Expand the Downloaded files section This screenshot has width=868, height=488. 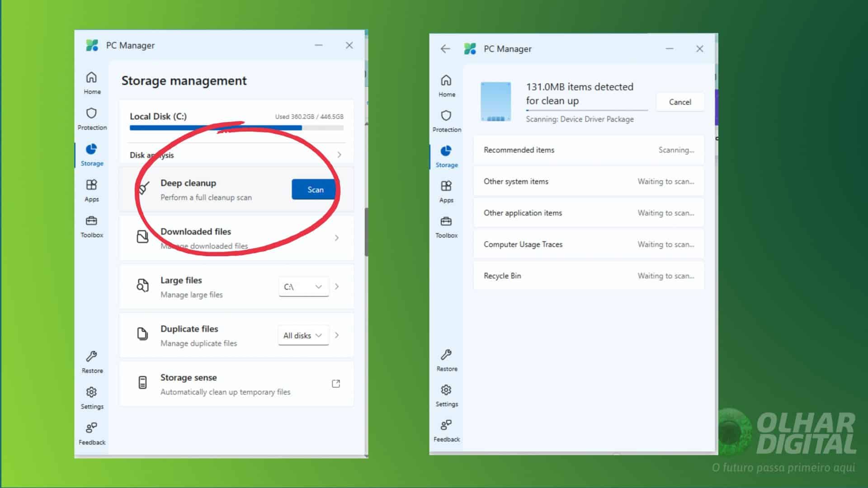click(x=336, y=238)
